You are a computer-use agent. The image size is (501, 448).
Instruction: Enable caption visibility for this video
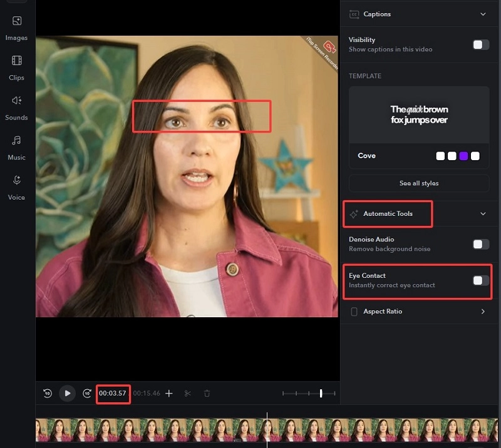[x=480, y=44]
